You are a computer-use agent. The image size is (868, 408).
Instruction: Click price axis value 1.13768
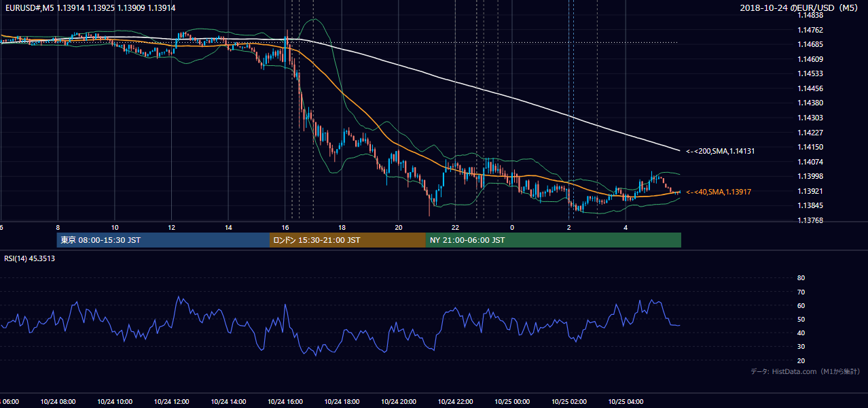click(810, 220)
